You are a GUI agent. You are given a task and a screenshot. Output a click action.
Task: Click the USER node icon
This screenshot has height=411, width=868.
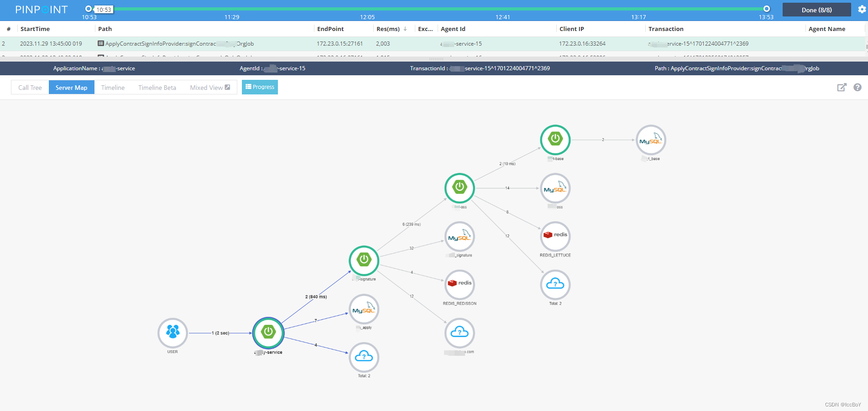click(x=173, y=333)
